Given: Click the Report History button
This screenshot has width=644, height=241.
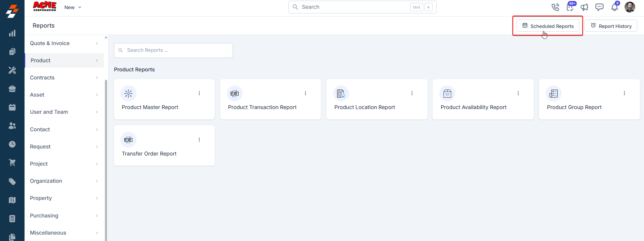Looking at the screenshot, I should [611, 26].
